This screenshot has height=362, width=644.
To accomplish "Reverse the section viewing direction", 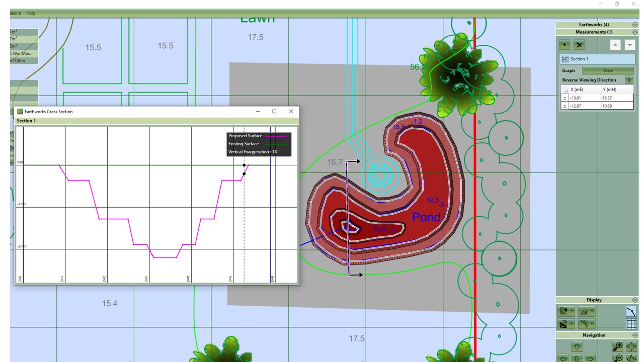I will [629, 80].
